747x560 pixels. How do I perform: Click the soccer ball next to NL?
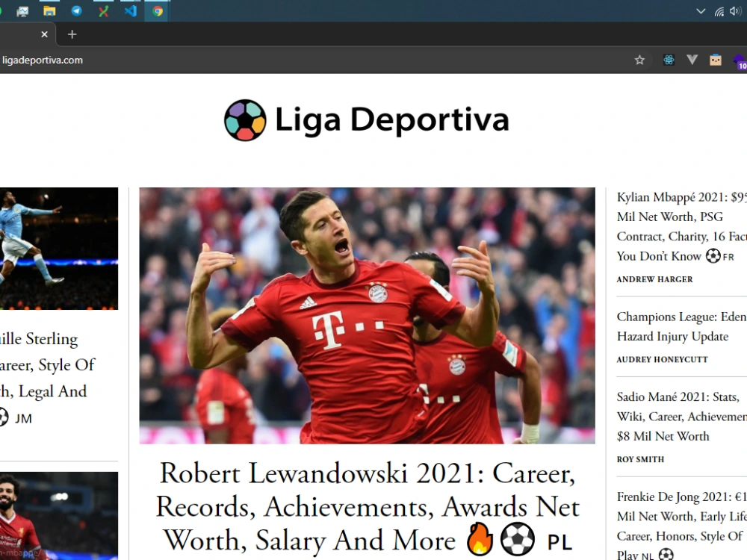pyautogui.click(x=666, y=555)
